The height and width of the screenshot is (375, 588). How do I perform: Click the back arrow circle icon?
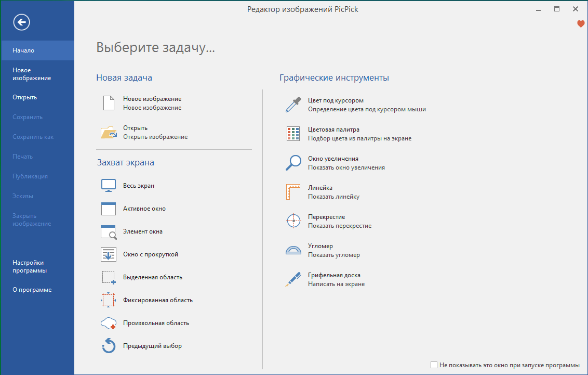click(22, 22)
